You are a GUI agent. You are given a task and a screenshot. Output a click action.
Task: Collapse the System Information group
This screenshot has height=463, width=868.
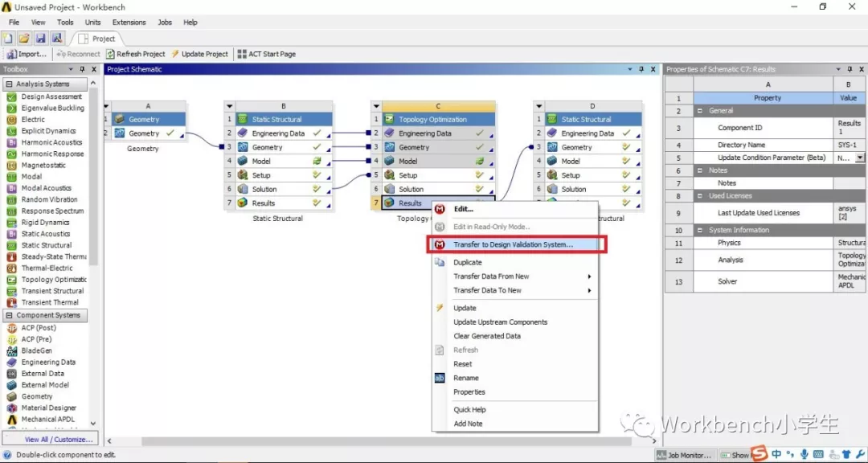699,230
